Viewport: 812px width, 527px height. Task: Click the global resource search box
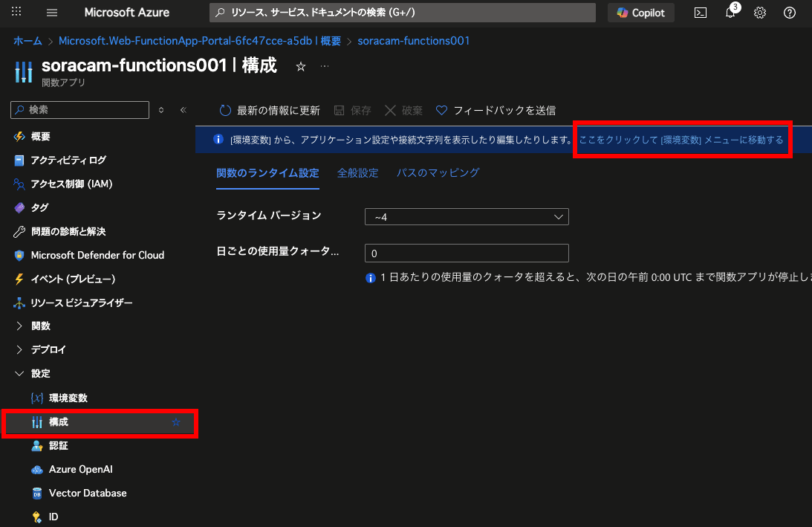tap(403, 13)
